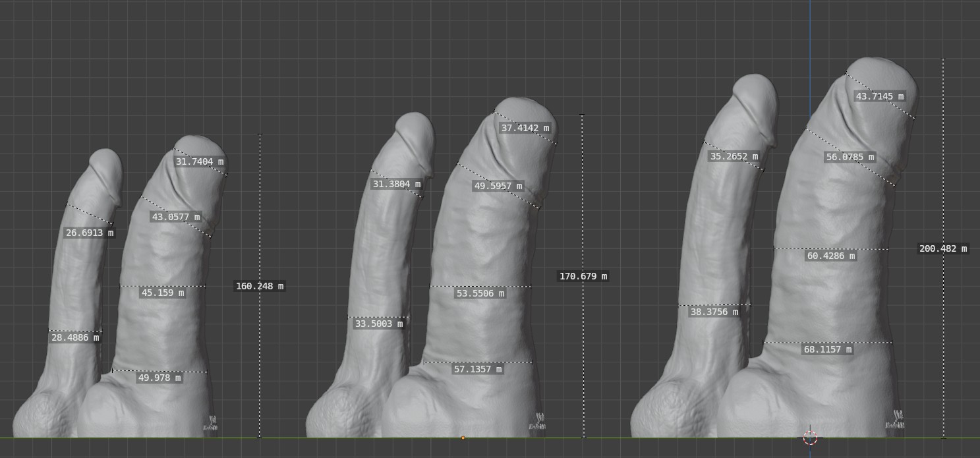This screenshot has width=980, height=458.
Task: Choose the 57.1357 m measurement label
Action: click(478, 369)
